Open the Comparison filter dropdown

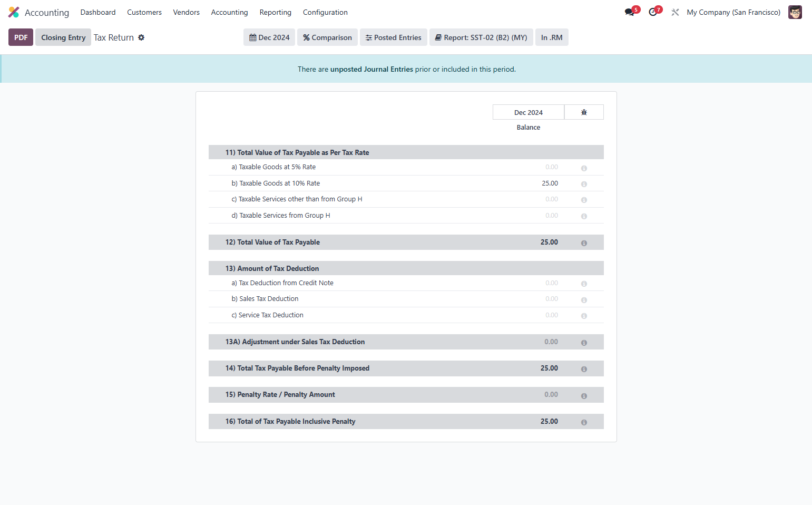327,37
